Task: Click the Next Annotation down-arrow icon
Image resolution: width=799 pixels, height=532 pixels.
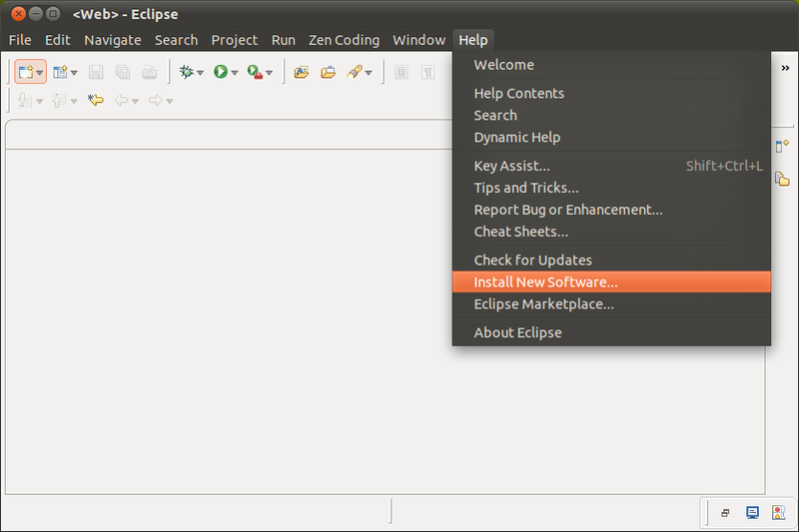Action: pyautogui.click(x=24, y=100)
